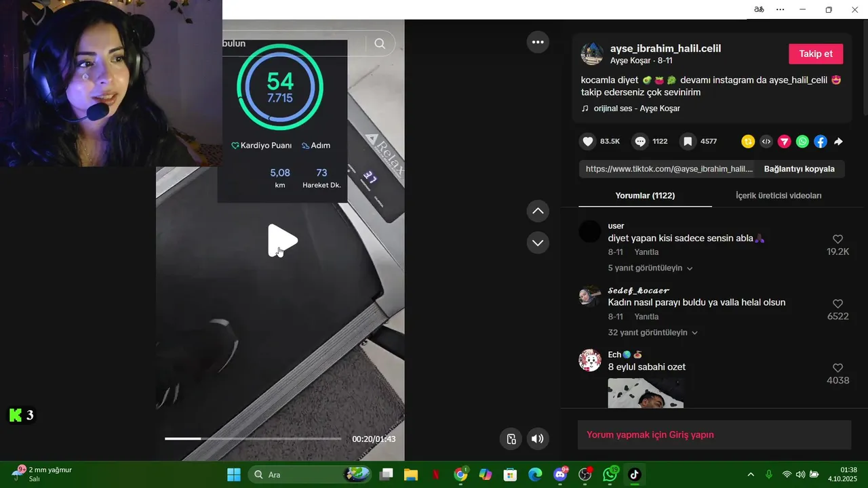
Task: Open Task View from the taskbar
Action: 386,474
